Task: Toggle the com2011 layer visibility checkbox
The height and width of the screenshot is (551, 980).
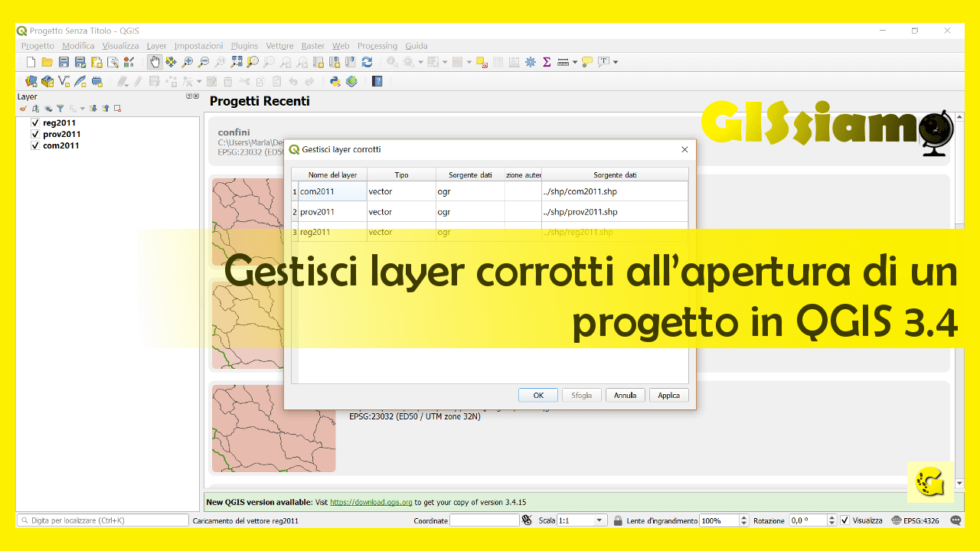Action: coord(35,145)
